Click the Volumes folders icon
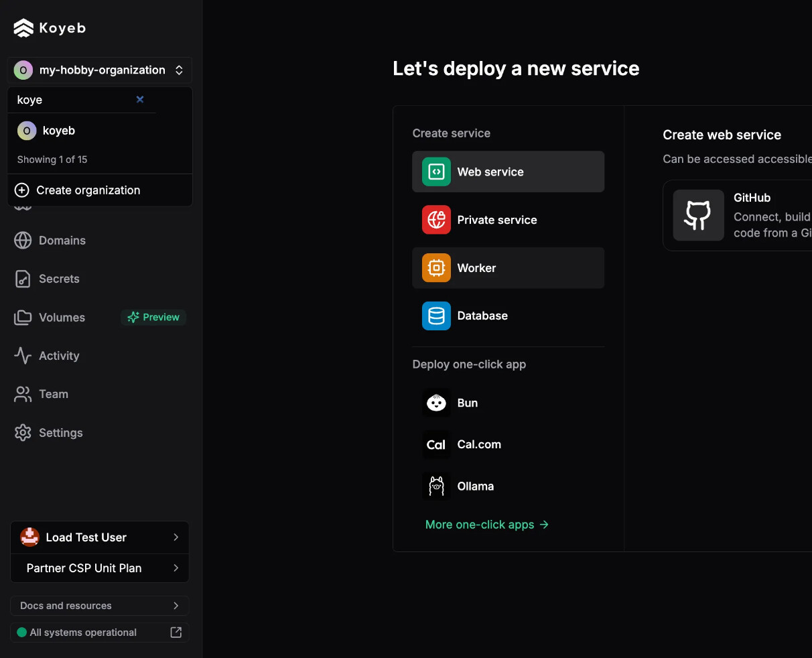 (23, 318)
